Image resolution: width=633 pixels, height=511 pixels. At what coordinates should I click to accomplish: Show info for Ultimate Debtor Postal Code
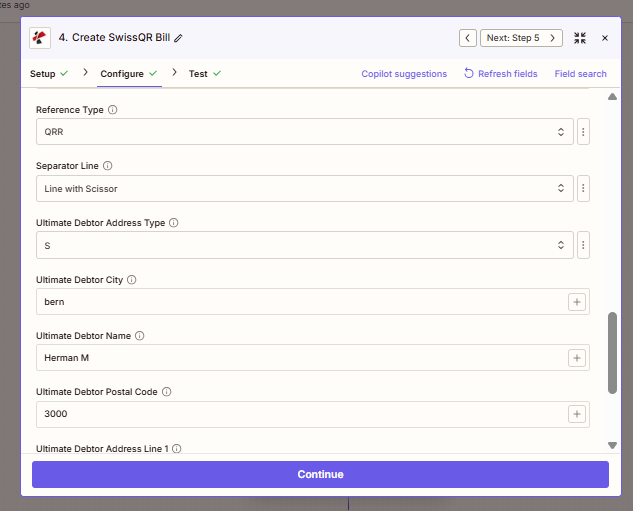click(x=167, y=392)
